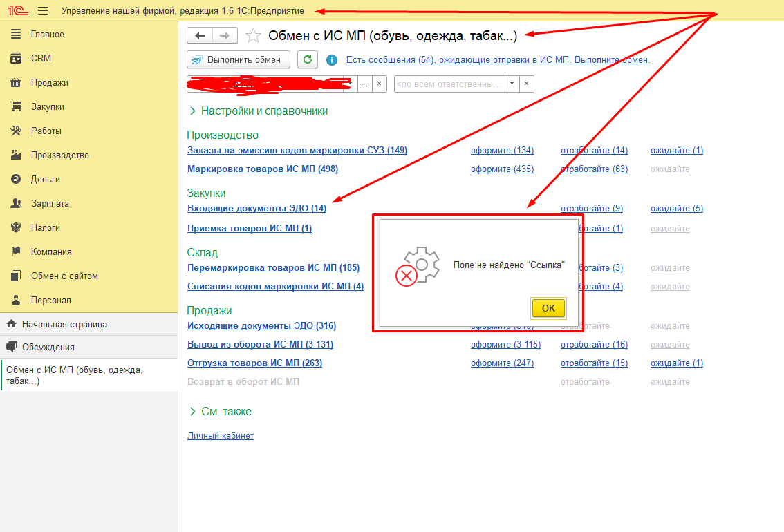Click the blue information icon

(x=332, y=60)
